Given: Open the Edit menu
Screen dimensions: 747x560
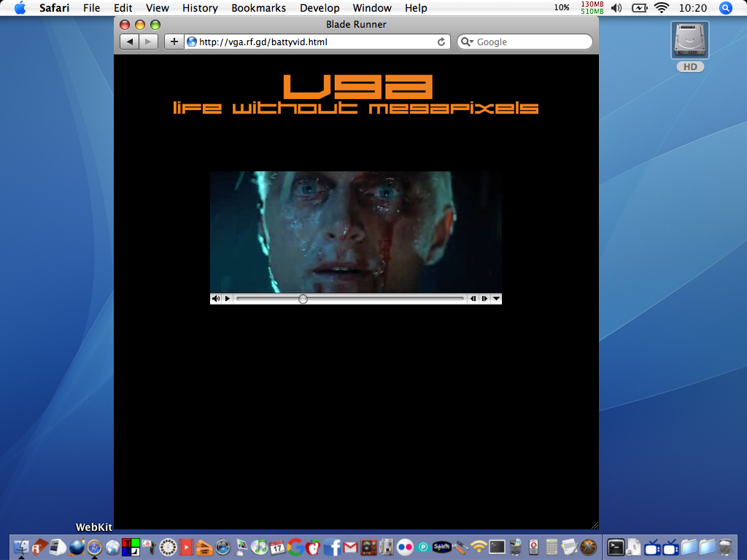Looking at the screenshot, I should [x=123, y=8].
